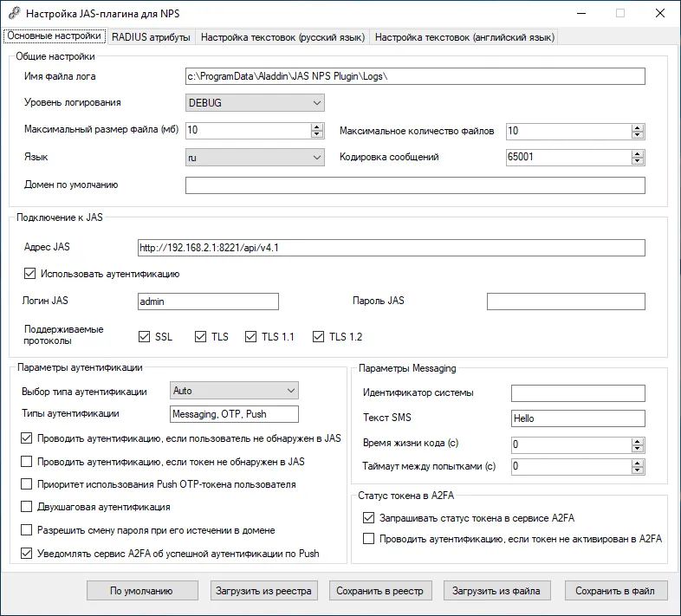Click 'Сохранить в реестр' button
Image resolution: width=681 pixels, height=616 pixels.
click(x=380, y=591)
